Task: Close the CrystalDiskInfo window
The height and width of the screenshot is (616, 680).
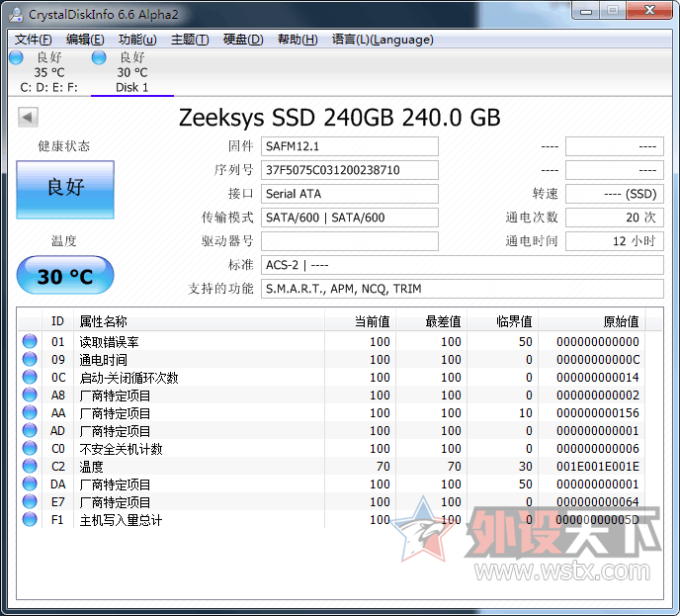Action: coord(649,11)
